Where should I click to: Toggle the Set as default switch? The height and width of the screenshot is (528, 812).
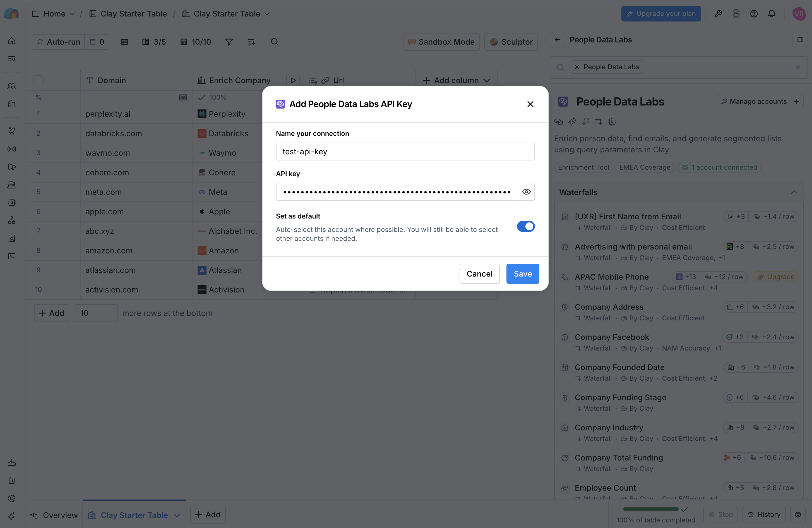525,226
